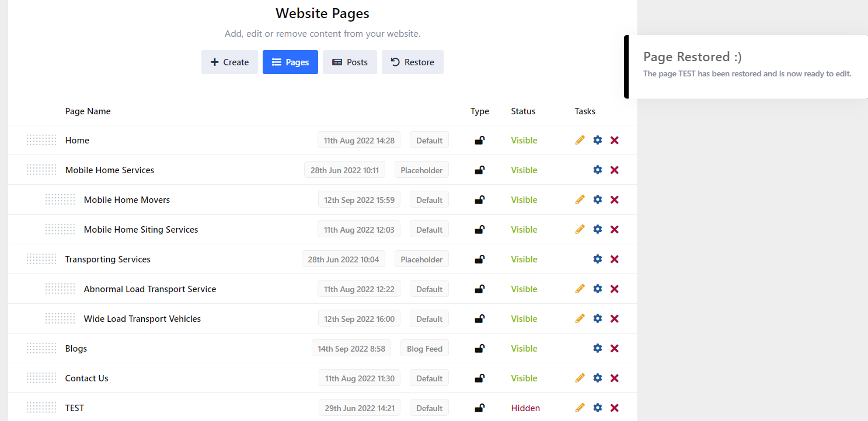Open the Restore tab

(413, 62)
